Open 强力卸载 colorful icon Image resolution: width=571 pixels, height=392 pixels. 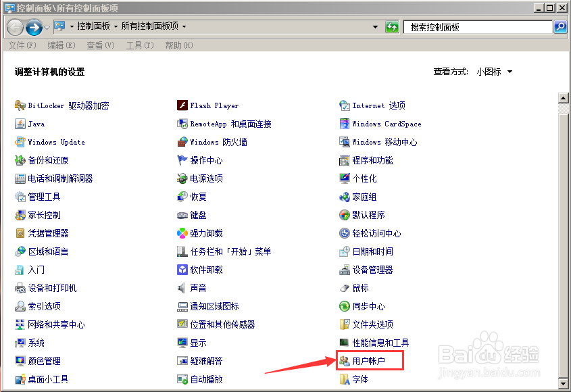[x=182, y=234]
